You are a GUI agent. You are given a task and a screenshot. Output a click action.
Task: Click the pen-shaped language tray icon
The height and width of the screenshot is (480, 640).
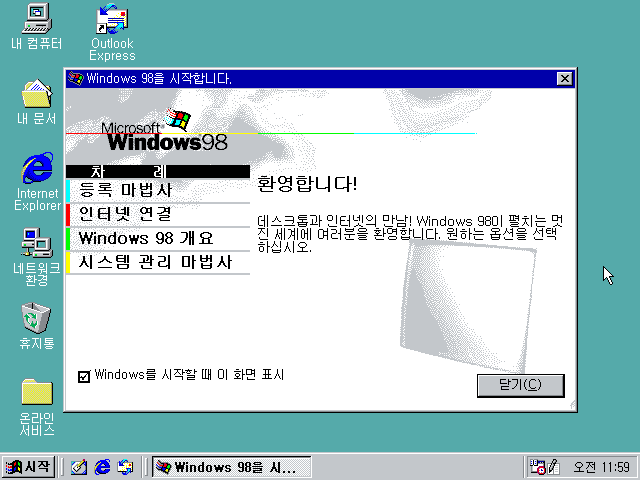[x=553, y=467]
